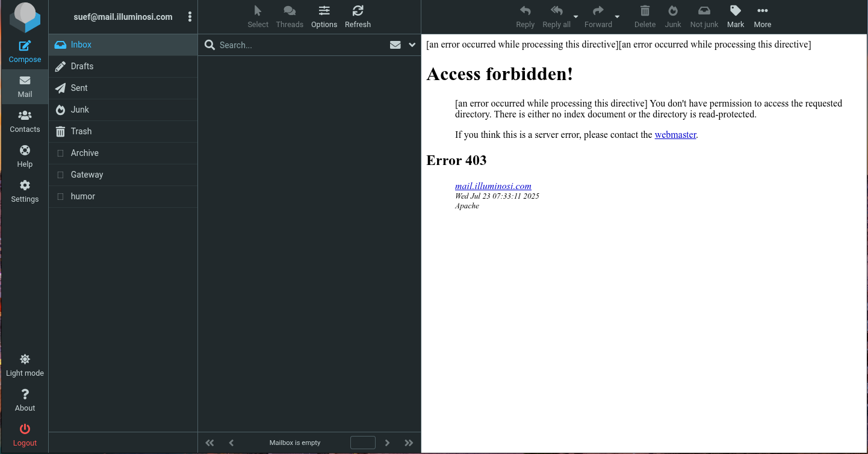Click the Forward button
Image resolution: width=868 pixels, height=454 pixels.
[598, 17]
